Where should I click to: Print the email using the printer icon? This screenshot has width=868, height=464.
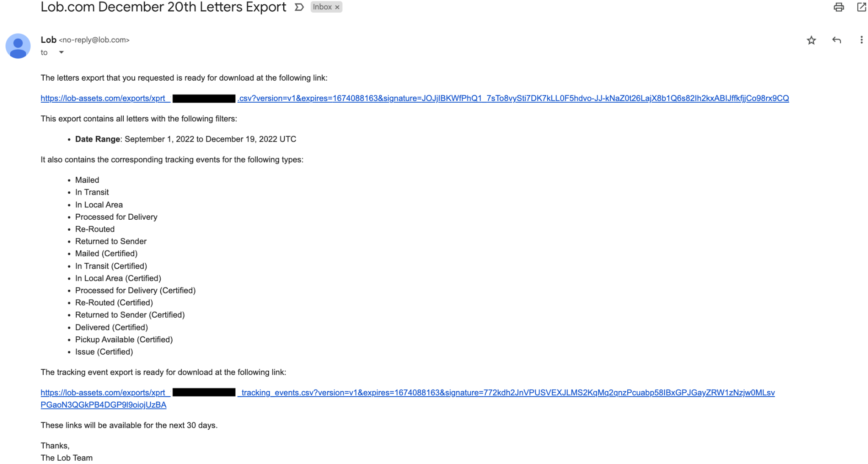[x=838, y=7]
